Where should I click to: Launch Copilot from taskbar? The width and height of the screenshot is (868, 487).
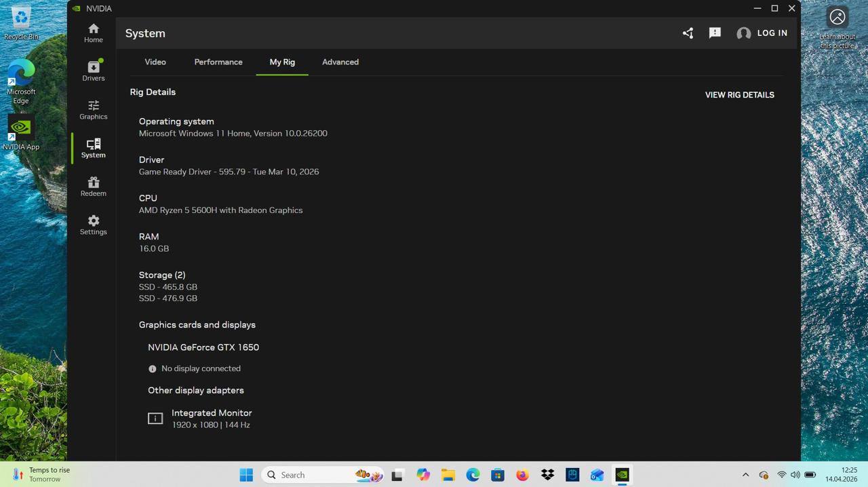click(423, 475)
